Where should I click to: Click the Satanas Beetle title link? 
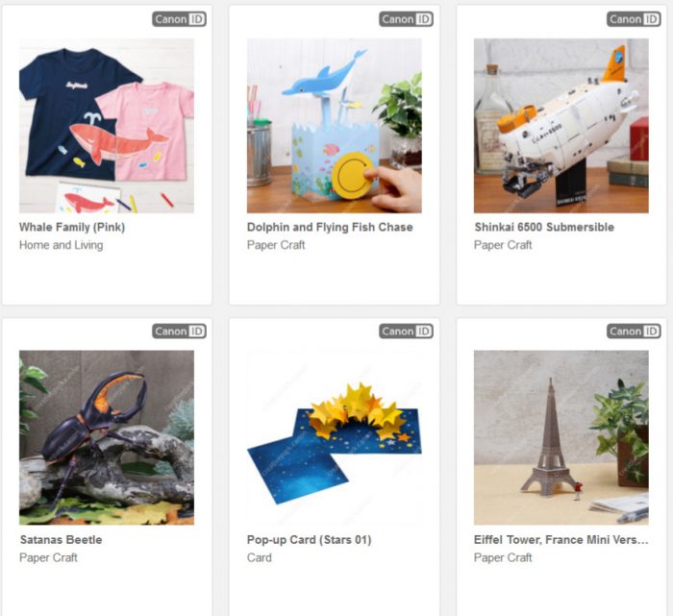point(61,540)
